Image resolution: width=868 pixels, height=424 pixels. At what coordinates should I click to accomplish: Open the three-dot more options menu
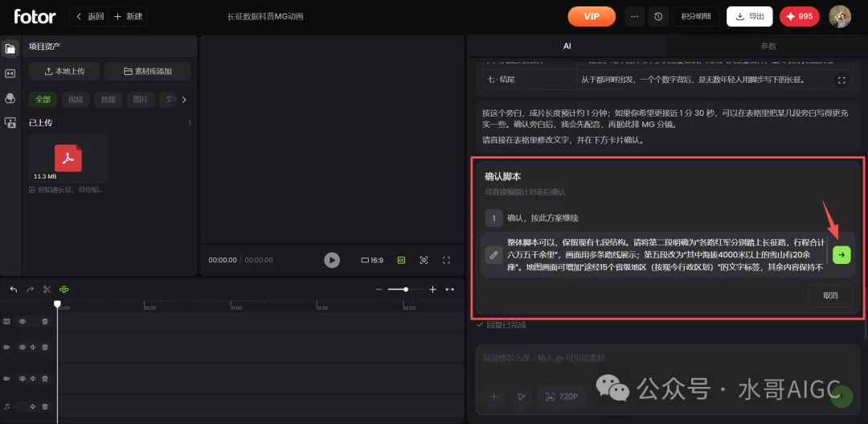point(634,17)
